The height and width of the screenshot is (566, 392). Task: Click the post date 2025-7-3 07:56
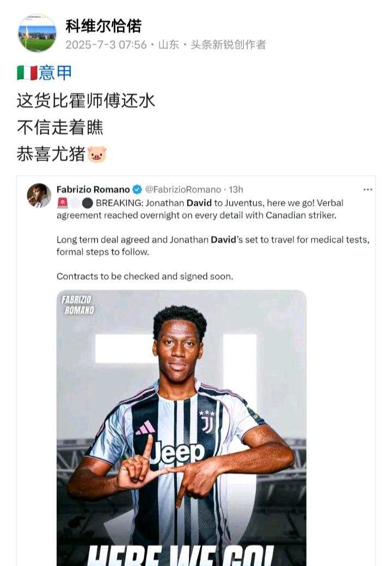point(106,45)
